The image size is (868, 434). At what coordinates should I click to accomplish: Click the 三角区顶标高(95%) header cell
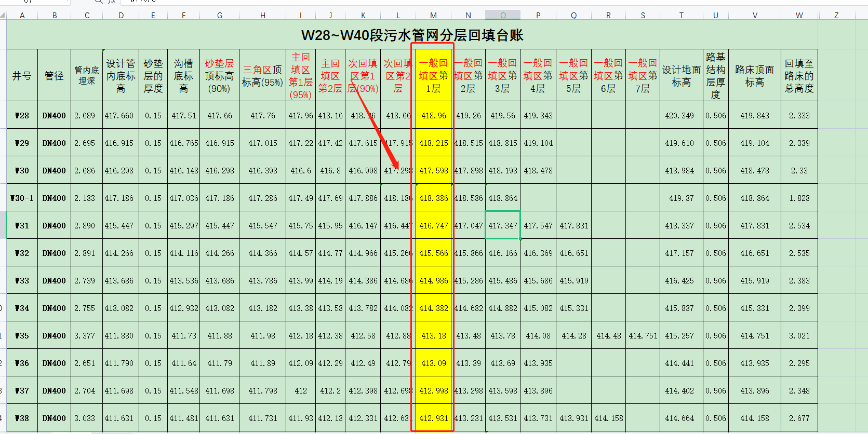[x=262, y=75]
